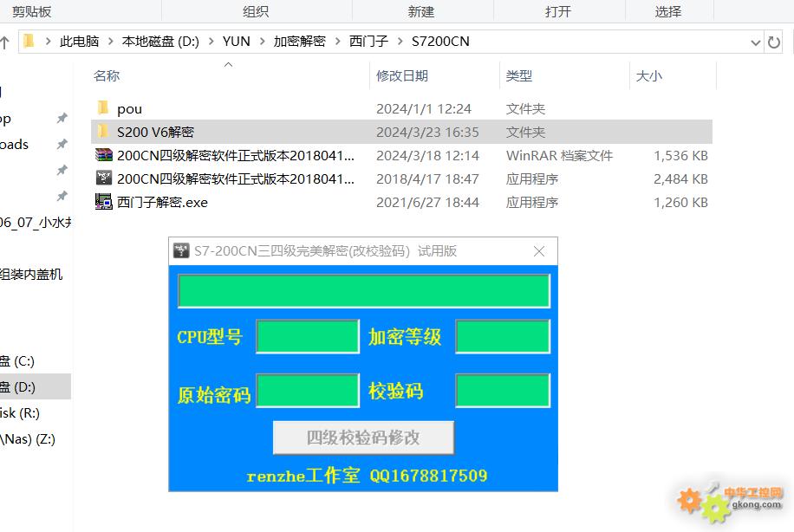Select the S200 V6解密 folder icon
This screenshot has height=532, width=794.
[x=103, y=131]
